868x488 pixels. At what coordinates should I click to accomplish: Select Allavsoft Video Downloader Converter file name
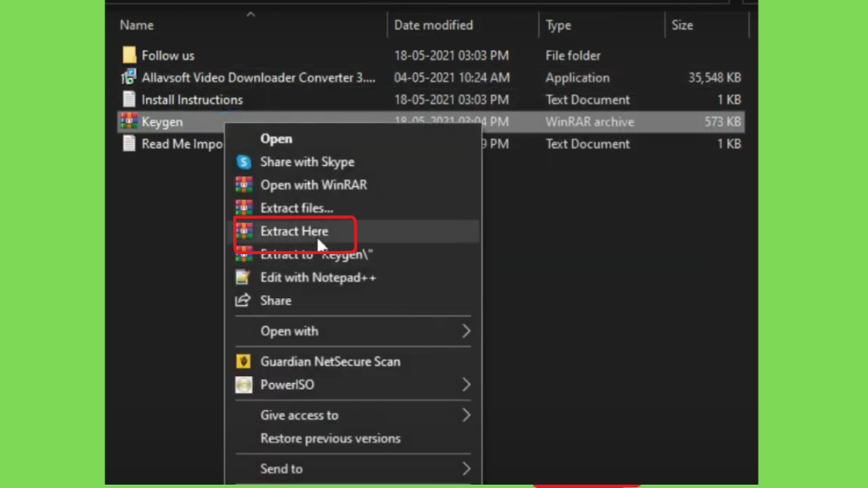pos(259,77)
